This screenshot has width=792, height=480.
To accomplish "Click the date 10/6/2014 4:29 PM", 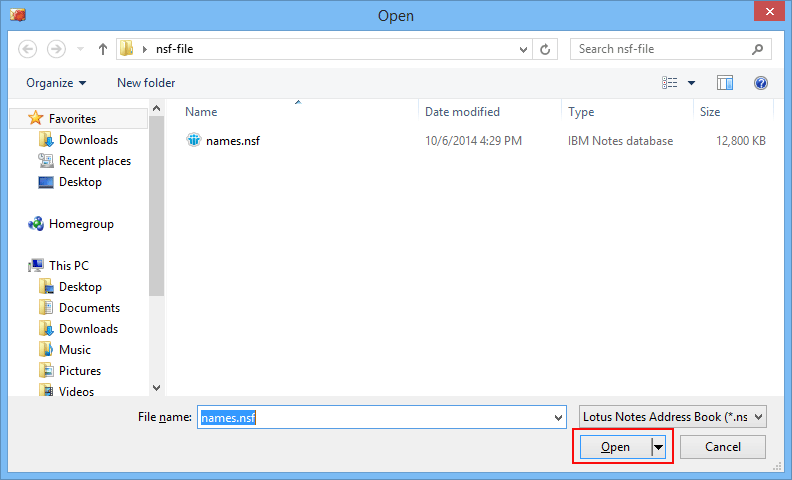I will tap(473, 141).
